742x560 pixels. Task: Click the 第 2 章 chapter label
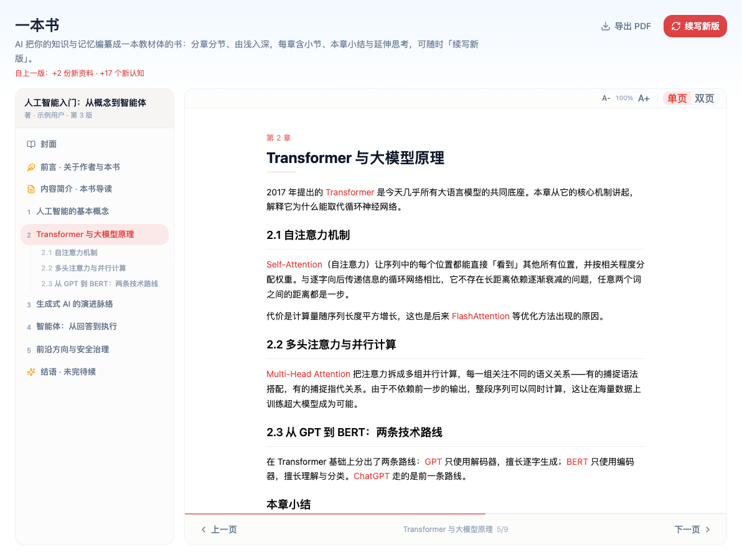click(279, 138)
